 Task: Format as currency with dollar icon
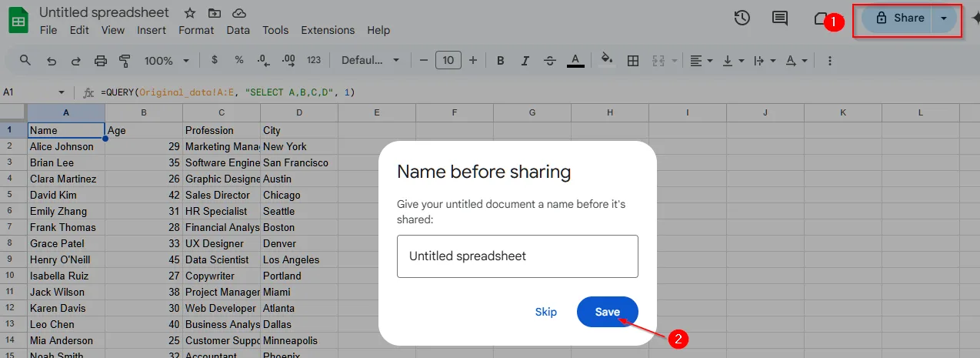(214, 60)
